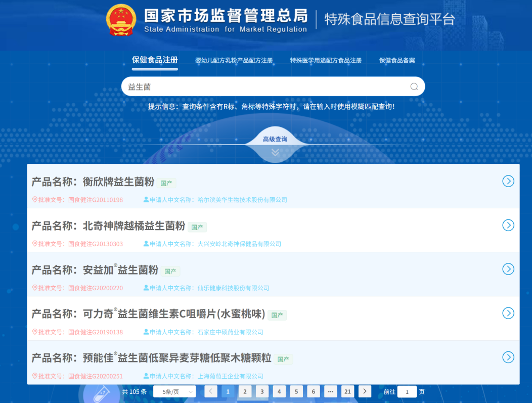Switch to 保健食品备案 tab
This screenshot has width=532, height=403.
tap(397, 60)
